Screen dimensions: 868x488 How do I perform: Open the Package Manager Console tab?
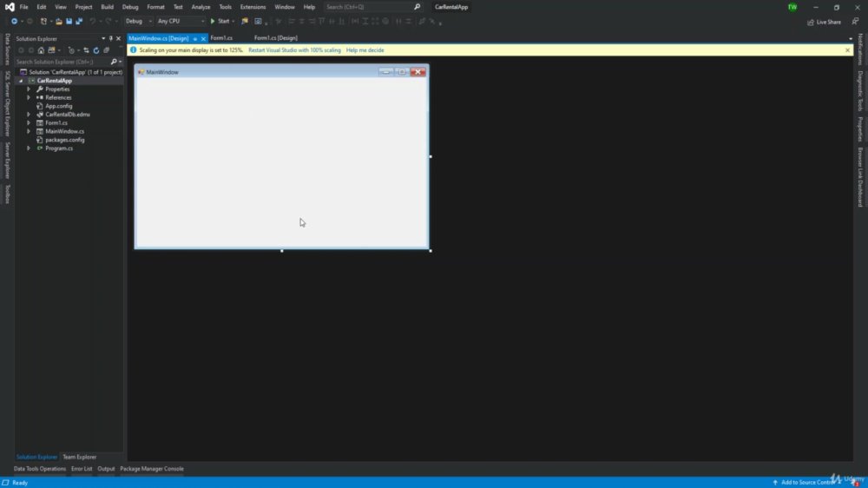pyautogui.click(x=152, y=469)
